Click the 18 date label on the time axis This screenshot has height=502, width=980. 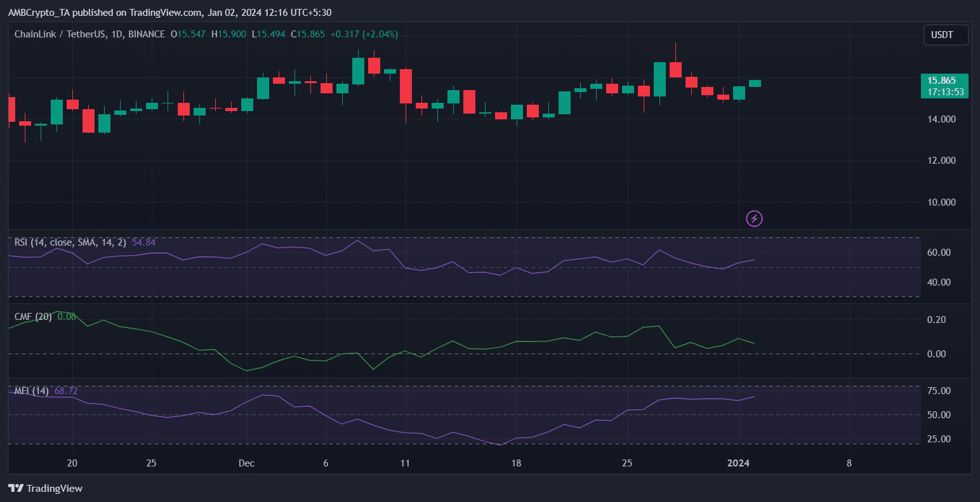516,463
